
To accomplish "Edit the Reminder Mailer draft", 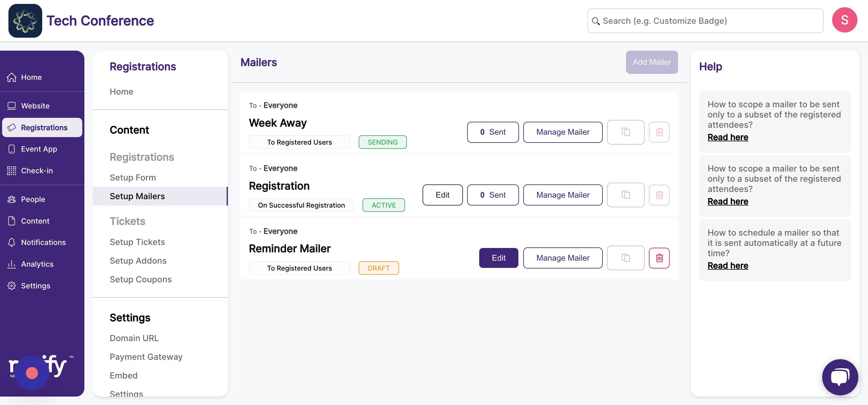I will [498, 258].
